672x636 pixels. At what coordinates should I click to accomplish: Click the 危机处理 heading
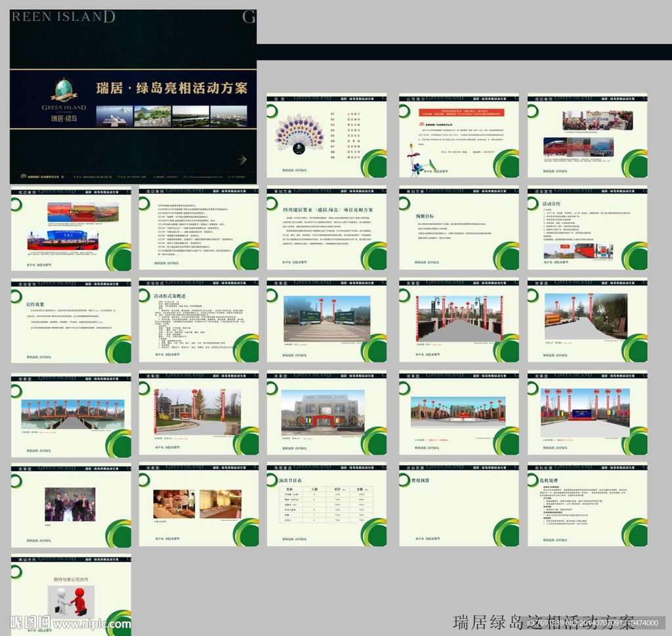click(x=549, y=481)
